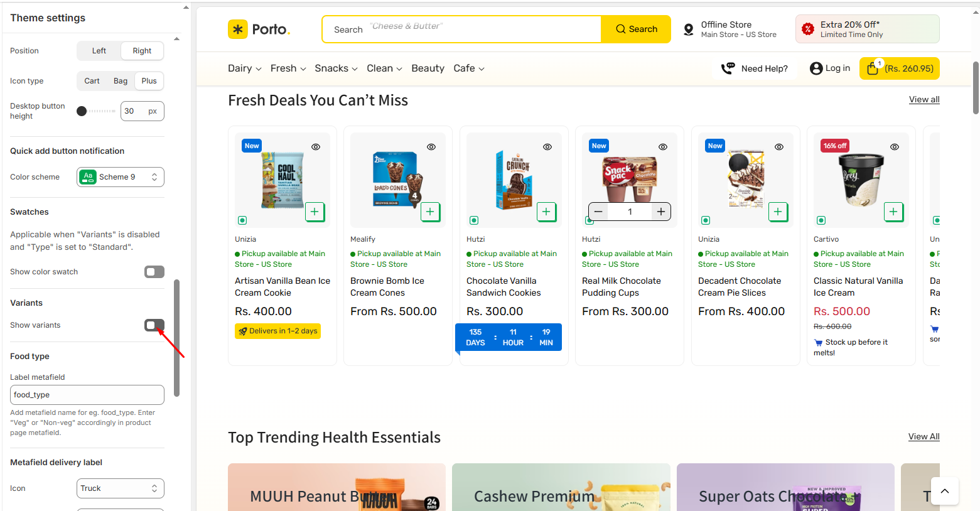Click the Need Help phone icon
Screen dimensions: 980x511
tap(728, 68)
